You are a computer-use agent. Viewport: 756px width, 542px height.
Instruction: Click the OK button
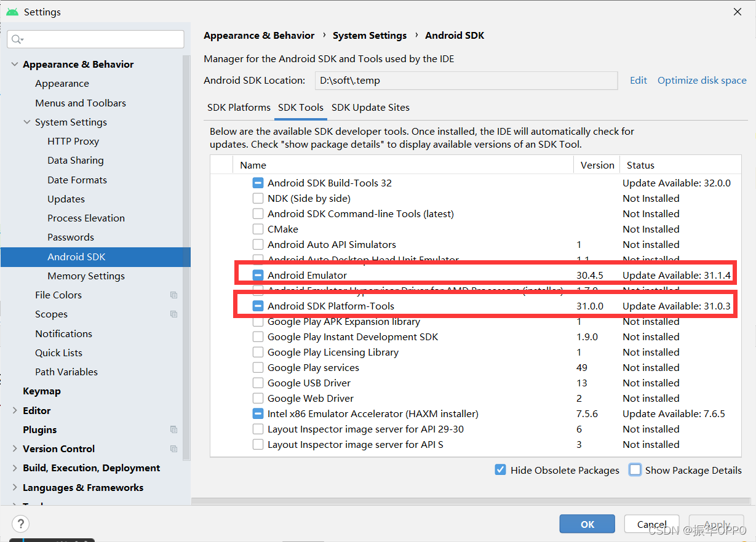pyautogui.click(x=587, y=524)
